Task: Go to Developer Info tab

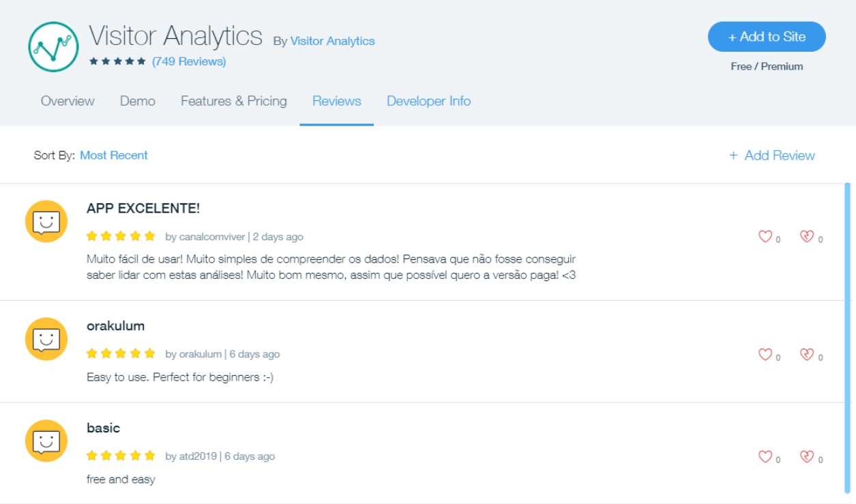Action: [x=429, y=101]
